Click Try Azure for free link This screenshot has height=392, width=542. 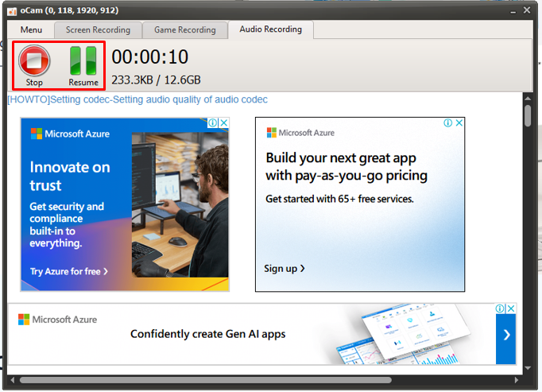coord(69,271)
